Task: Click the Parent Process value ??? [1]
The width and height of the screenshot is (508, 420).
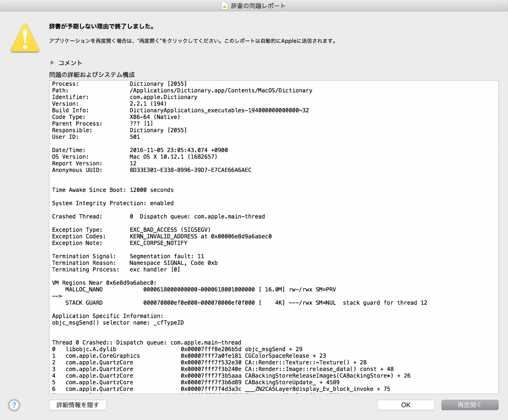Action: click(x=141, y=124)
